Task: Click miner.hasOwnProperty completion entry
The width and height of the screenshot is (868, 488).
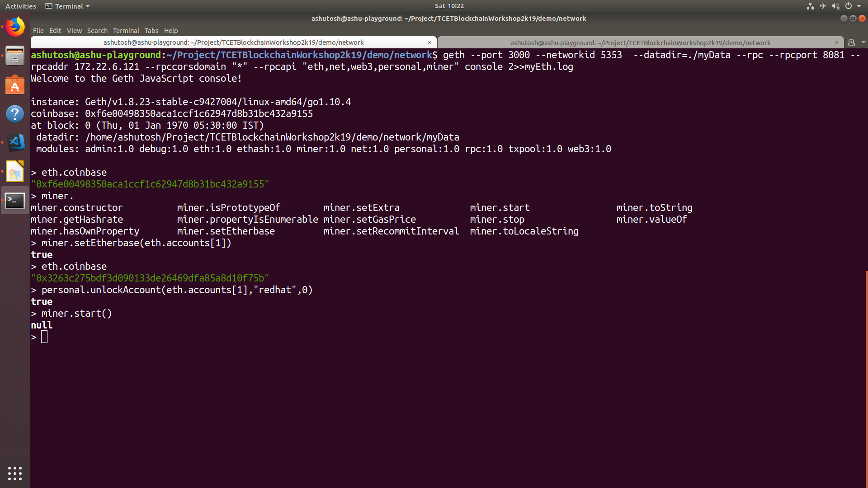Action: point(85,231)
